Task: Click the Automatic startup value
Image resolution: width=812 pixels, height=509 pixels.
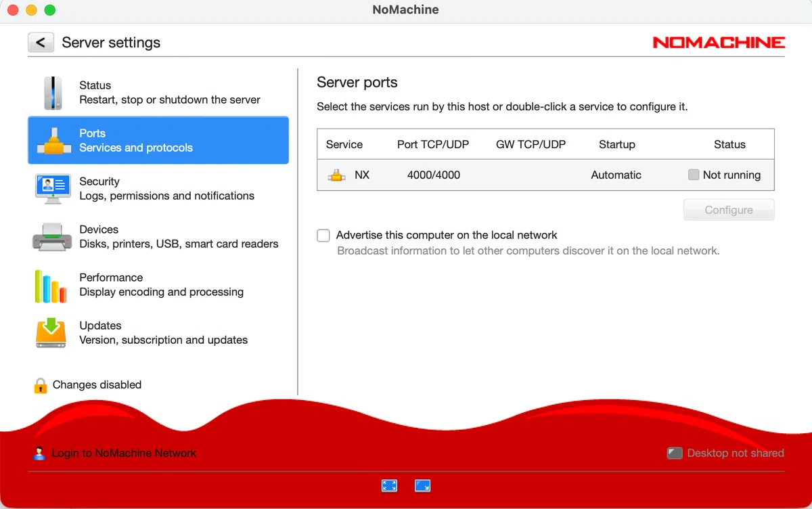Action: (x=616, y=175)
